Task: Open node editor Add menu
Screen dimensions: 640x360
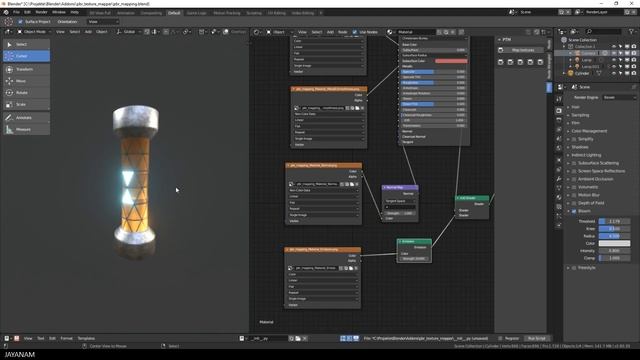Action: click(330, 32)
